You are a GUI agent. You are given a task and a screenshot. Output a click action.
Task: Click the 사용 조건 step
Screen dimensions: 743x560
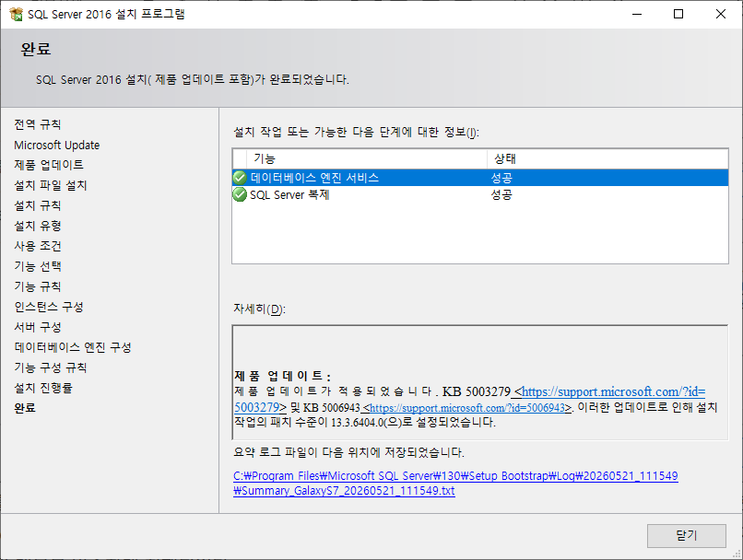point(38,246)
